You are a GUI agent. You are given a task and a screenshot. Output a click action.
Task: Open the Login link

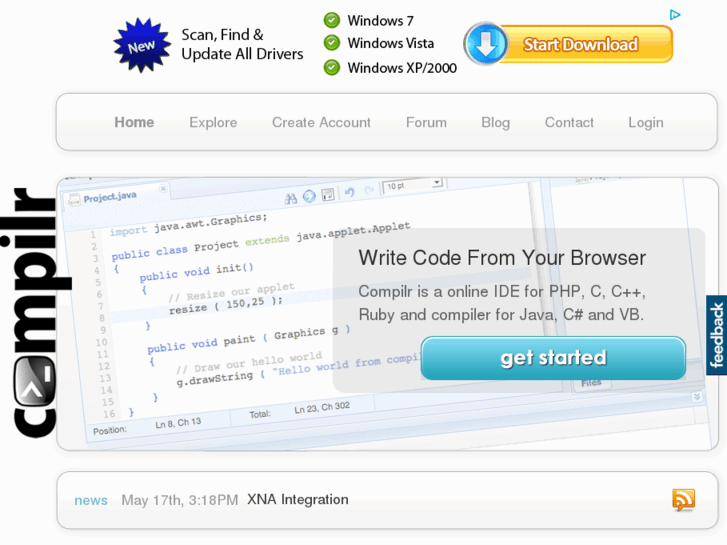click(x=646, y=123)
